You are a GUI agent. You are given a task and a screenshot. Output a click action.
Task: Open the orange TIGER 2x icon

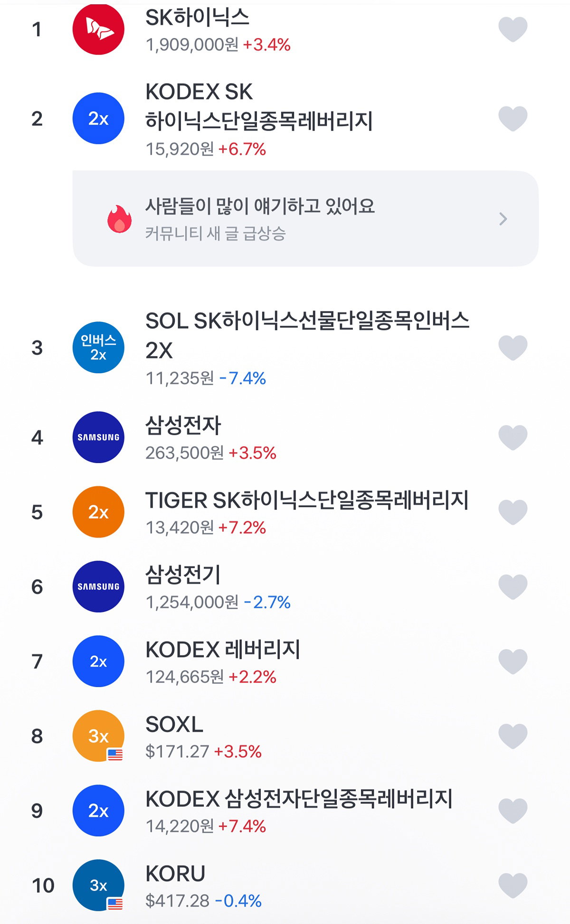tap(98, 512)
